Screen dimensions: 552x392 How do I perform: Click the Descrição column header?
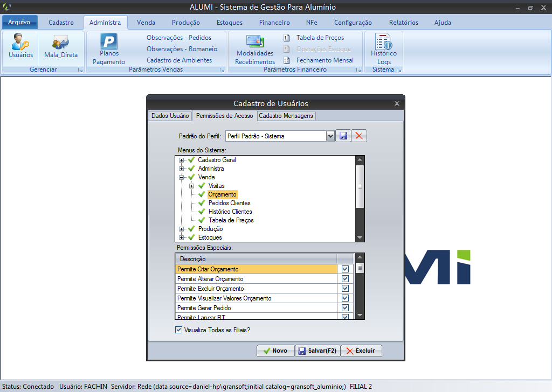pyautogui.click(x=256, y=259)
